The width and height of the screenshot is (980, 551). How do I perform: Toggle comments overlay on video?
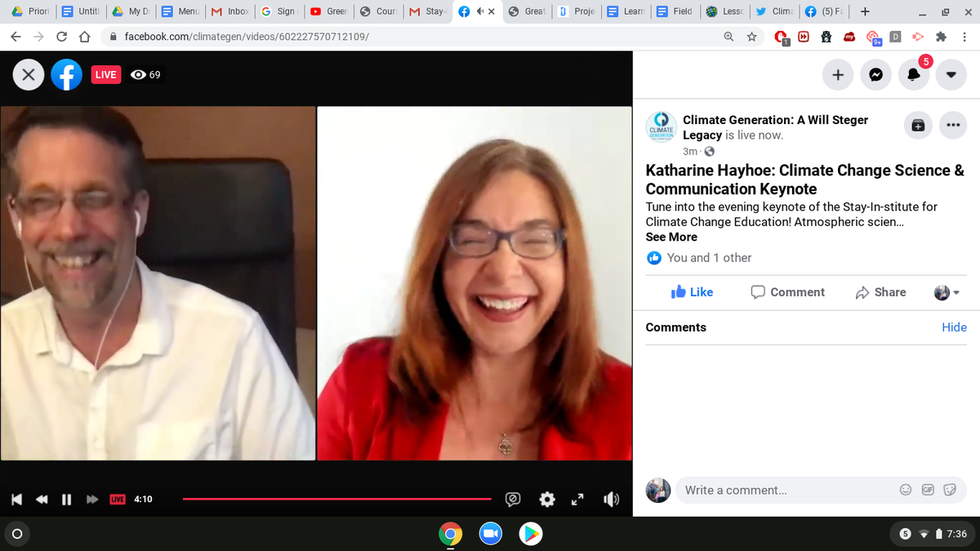click(x=513, y=499)
